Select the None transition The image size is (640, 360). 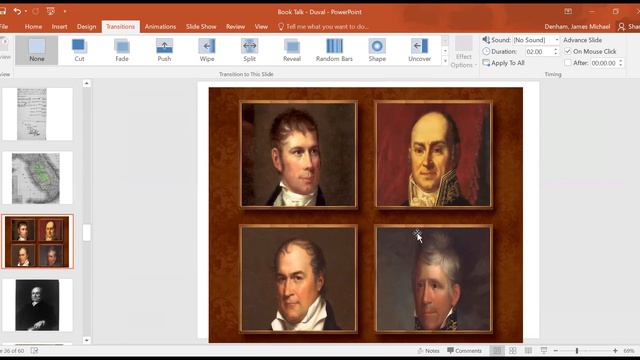point(37,50)
